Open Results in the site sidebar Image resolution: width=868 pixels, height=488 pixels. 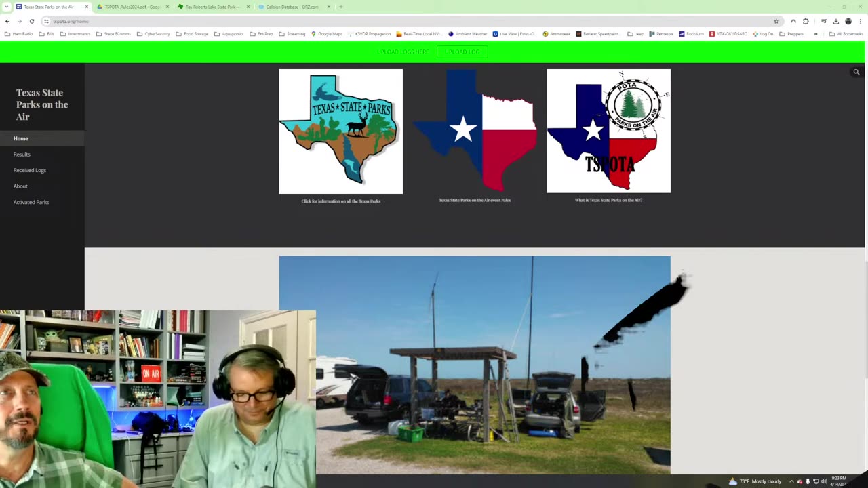click(x=22, y=155)
